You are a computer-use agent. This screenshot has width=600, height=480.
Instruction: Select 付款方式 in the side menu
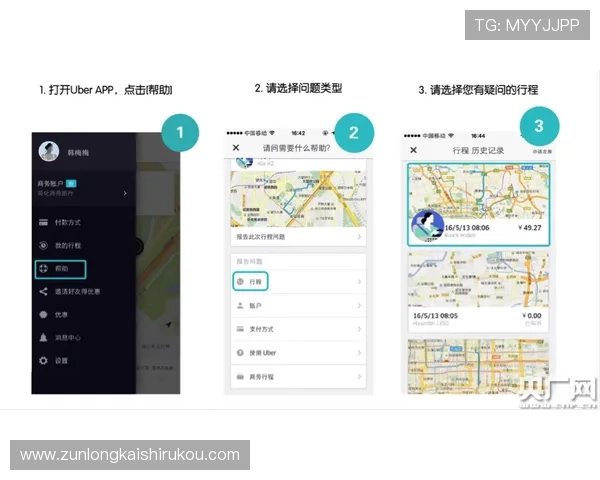click(x=68, y=222)
